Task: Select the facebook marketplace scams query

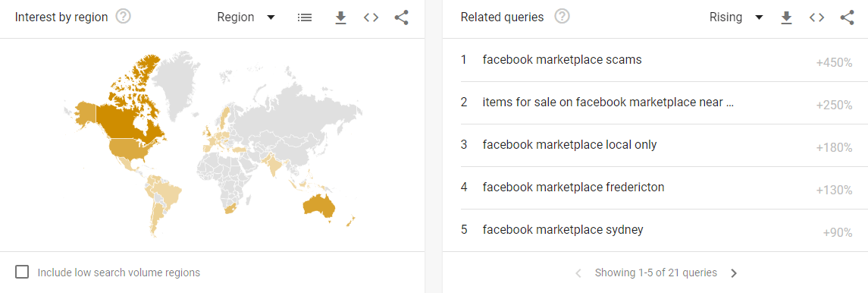Action: (656, 61)
